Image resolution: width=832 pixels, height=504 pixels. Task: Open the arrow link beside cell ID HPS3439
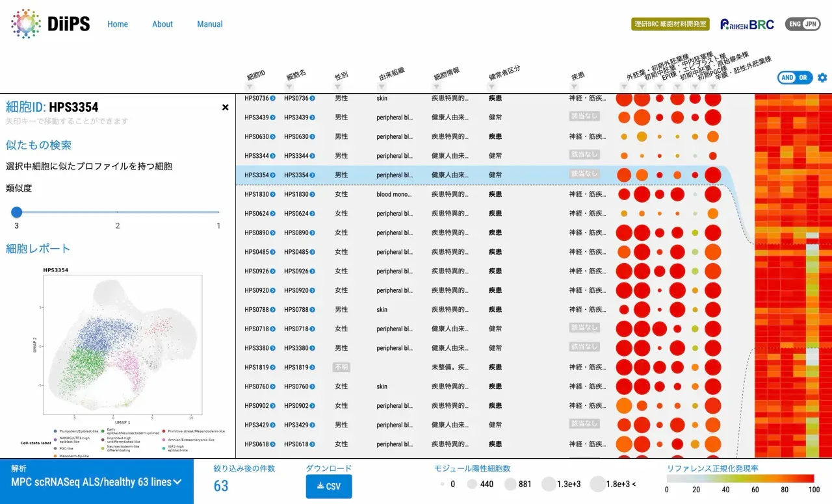273,118
